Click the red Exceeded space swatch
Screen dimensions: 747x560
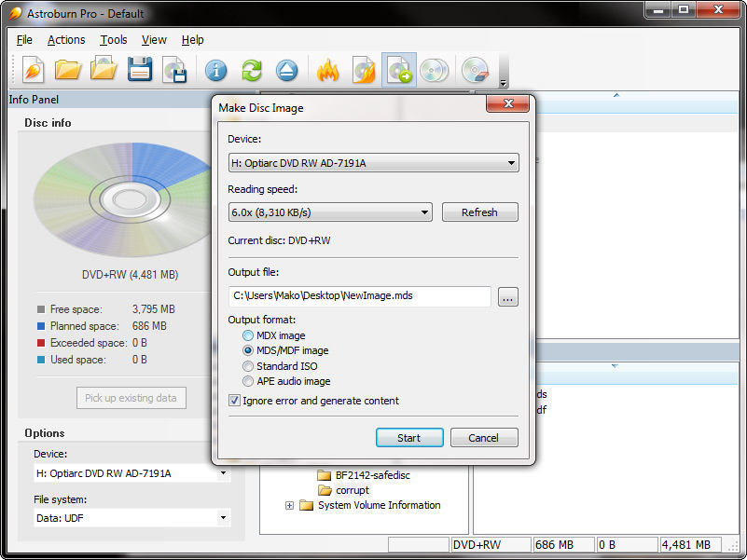click(x=41, y=343)
